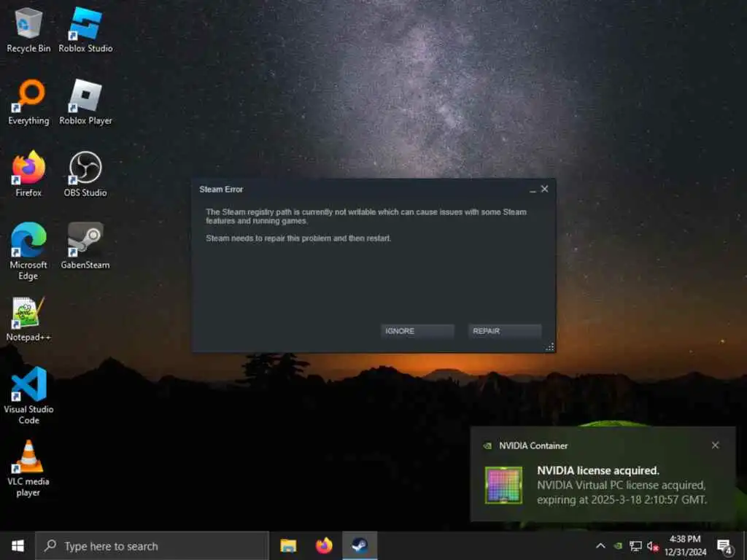
Task: Close the Steam Error dialog
Action: [x=544, y=189]
